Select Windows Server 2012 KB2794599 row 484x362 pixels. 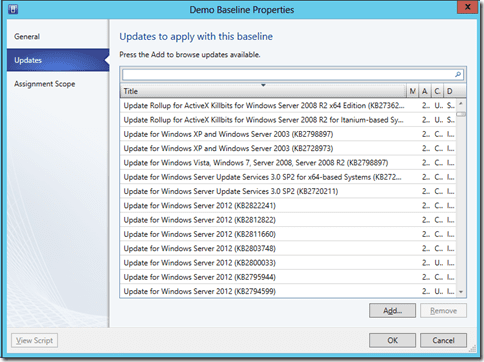click(x=288, y=291)
